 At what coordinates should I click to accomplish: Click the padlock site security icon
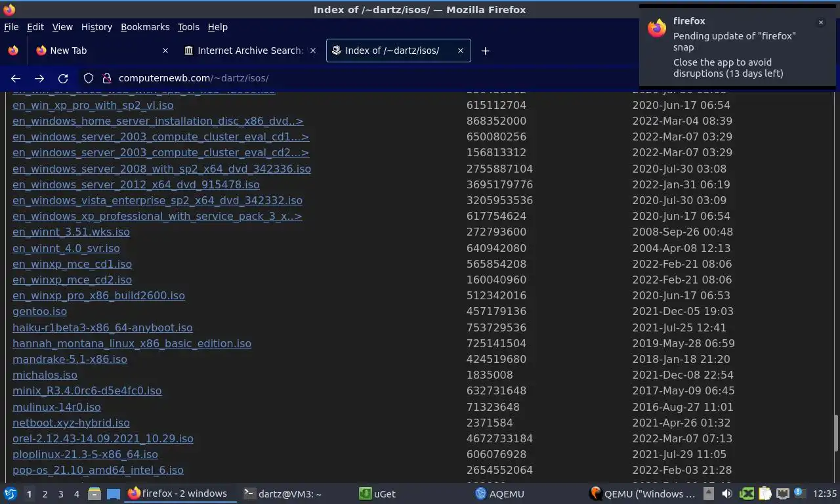tap(107, 78)
